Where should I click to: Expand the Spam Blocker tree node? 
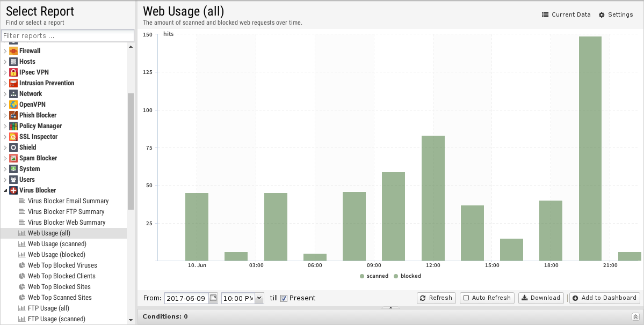[x=5, y=158]
